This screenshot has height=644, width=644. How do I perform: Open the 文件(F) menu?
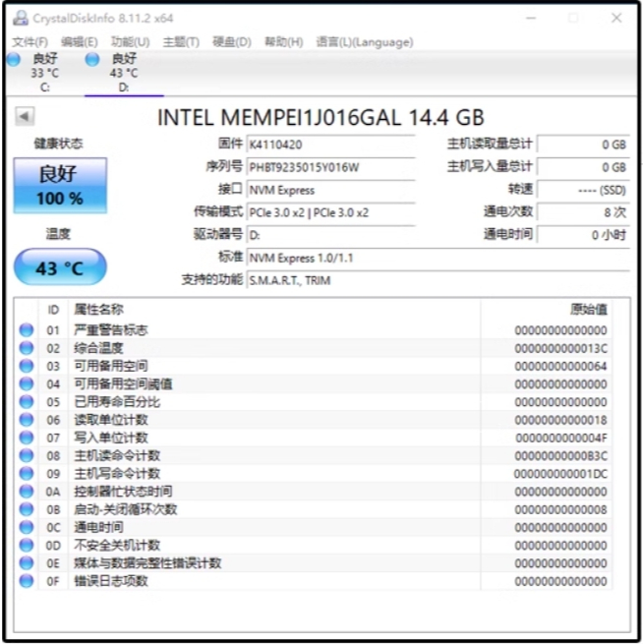click(29, 42)
